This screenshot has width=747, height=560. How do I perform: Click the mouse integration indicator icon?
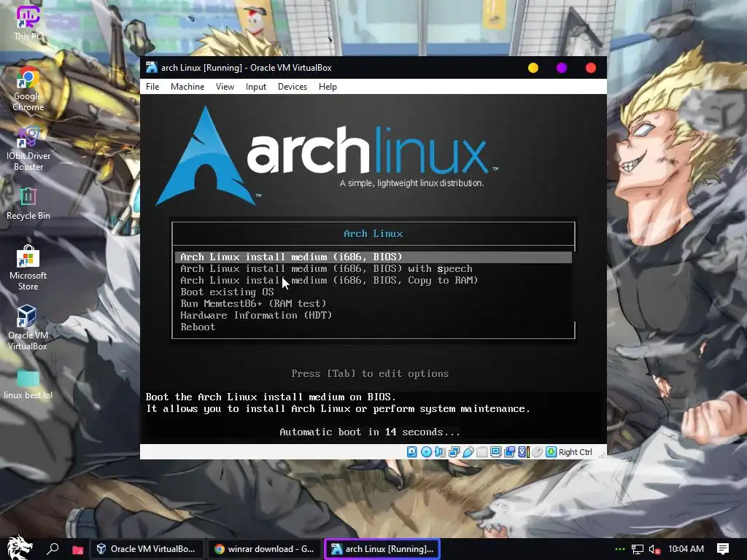[x=537, y=452]
